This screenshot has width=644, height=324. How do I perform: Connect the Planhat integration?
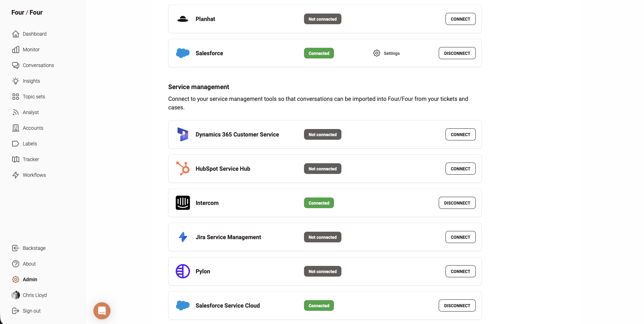[x=460, y=19]
